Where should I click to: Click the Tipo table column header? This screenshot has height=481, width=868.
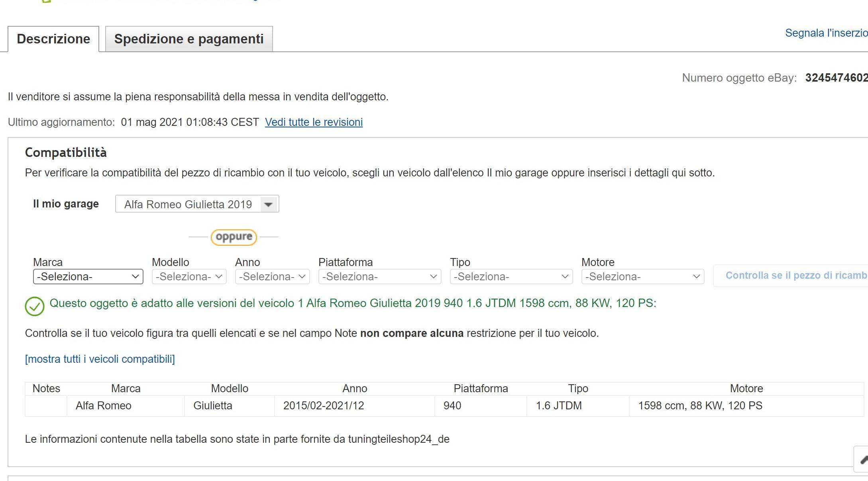578,388
